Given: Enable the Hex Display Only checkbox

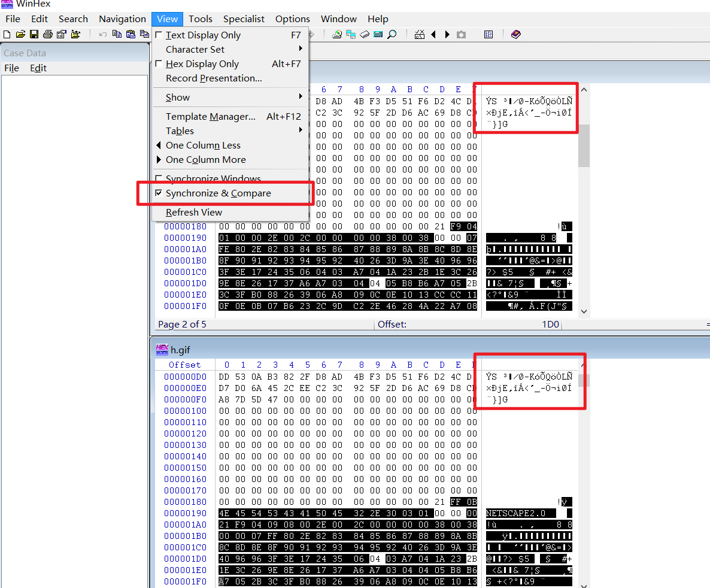Looking at the screenshot, I should point(159,64).
